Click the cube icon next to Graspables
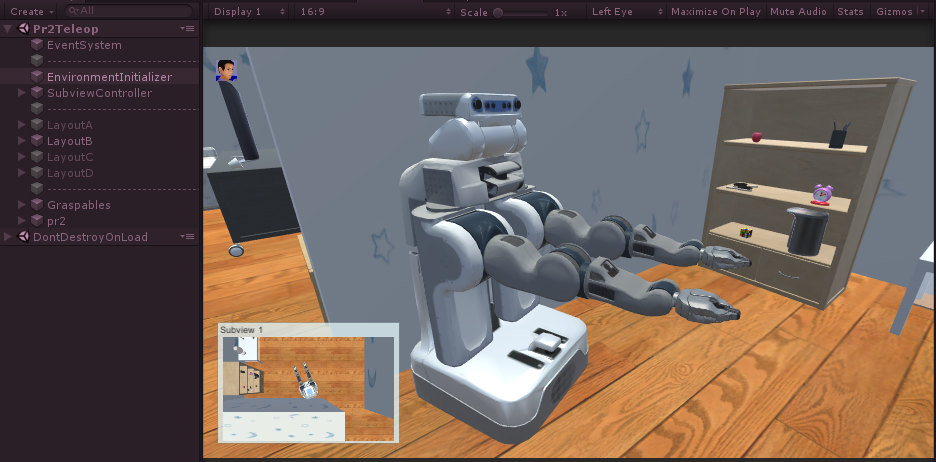The width and height of the screenshot is (936, 462). coord(37,205)
